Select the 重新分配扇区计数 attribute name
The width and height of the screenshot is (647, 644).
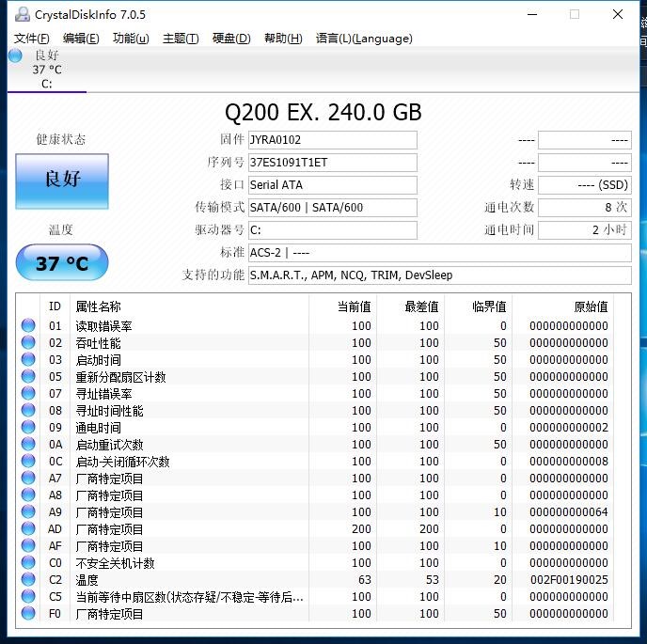point(121,377)
